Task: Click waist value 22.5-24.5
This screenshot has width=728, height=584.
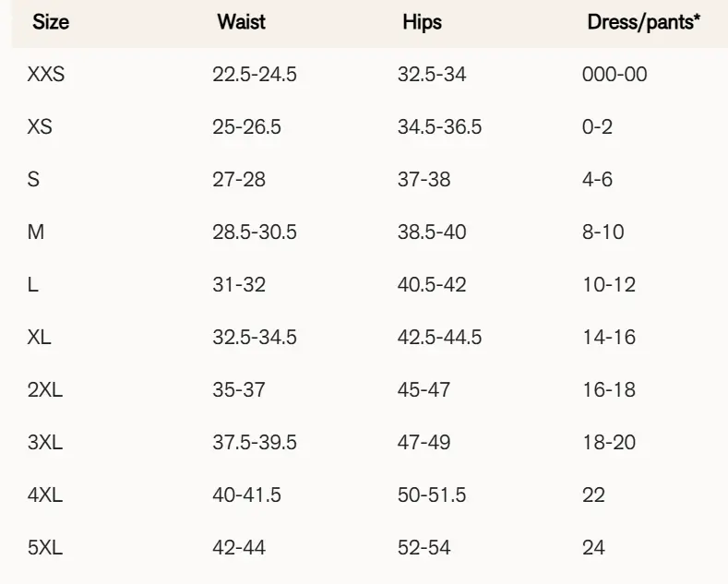Action: coord(255,75)
